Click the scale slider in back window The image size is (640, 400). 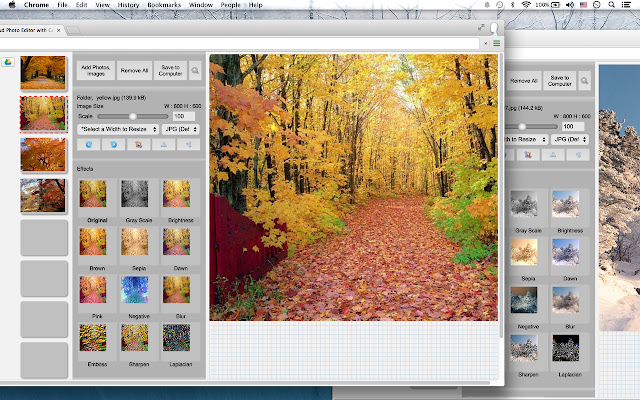[522, 127]
